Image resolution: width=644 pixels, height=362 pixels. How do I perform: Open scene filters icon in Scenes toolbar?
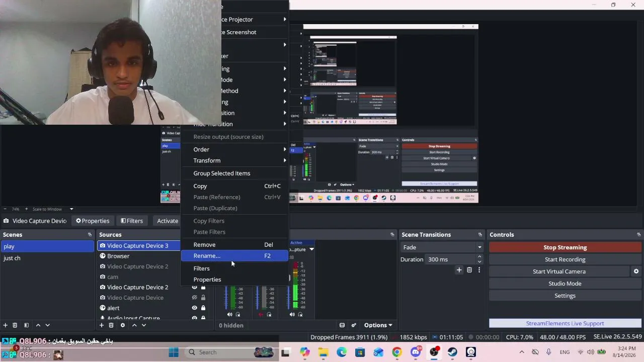tap(26, 325)
